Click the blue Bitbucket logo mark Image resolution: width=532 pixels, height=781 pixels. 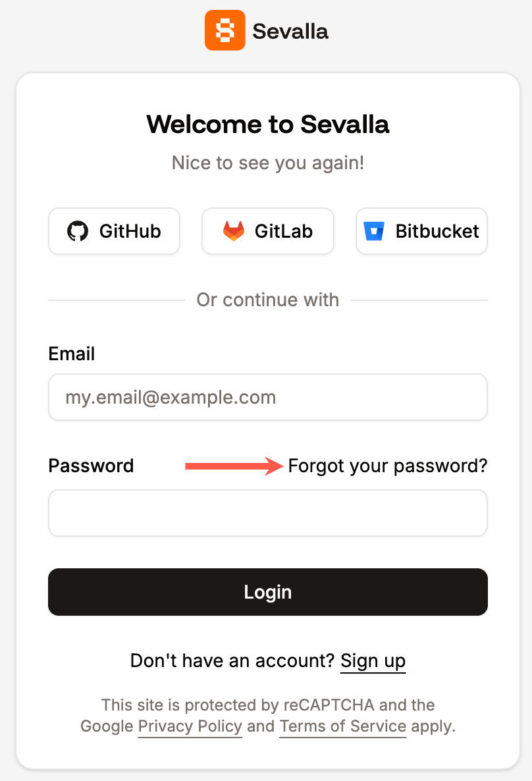(x=374, y=231)
